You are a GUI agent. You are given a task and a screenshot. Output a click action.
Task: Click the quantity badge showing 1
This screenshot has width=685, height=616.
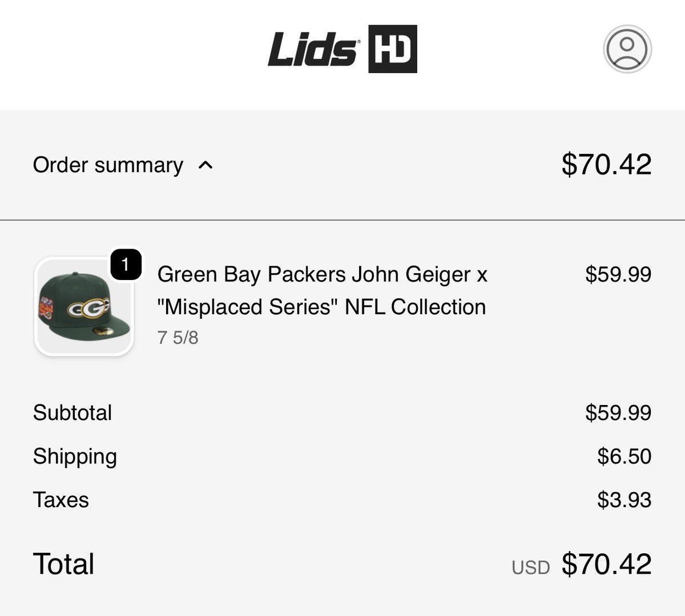[126, 265]
